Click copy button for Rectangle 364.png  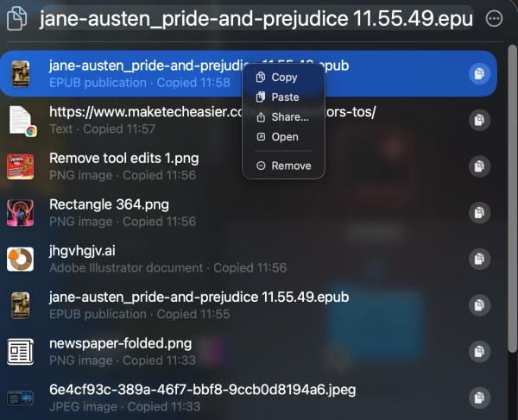[479, 212]
